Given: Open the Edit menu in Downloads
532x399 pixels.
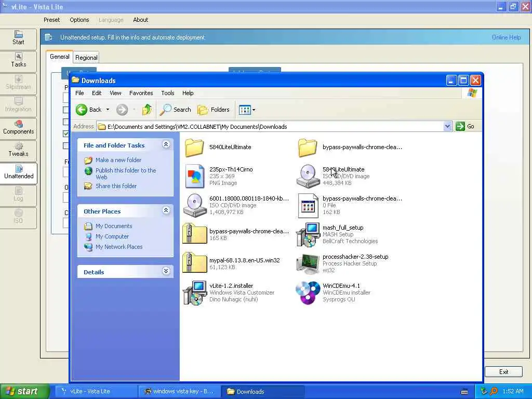Looking at the screenshot, I should [x=97, y=93].
